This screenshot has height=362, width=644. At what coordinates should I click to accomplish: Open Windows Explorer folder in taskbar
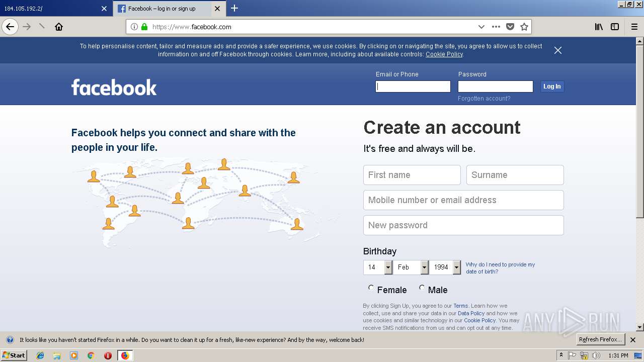coord(57,355)
